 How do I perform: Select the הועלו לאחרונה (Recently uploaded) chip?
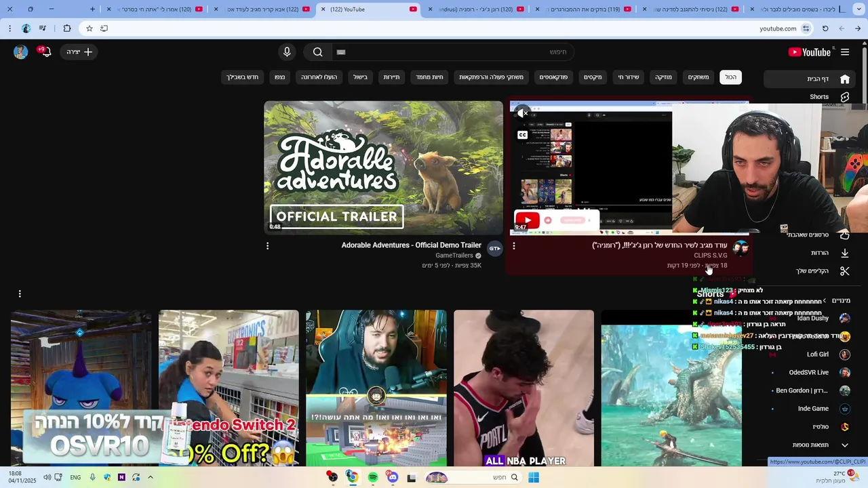pyautogui.click(x=319, y=77)
